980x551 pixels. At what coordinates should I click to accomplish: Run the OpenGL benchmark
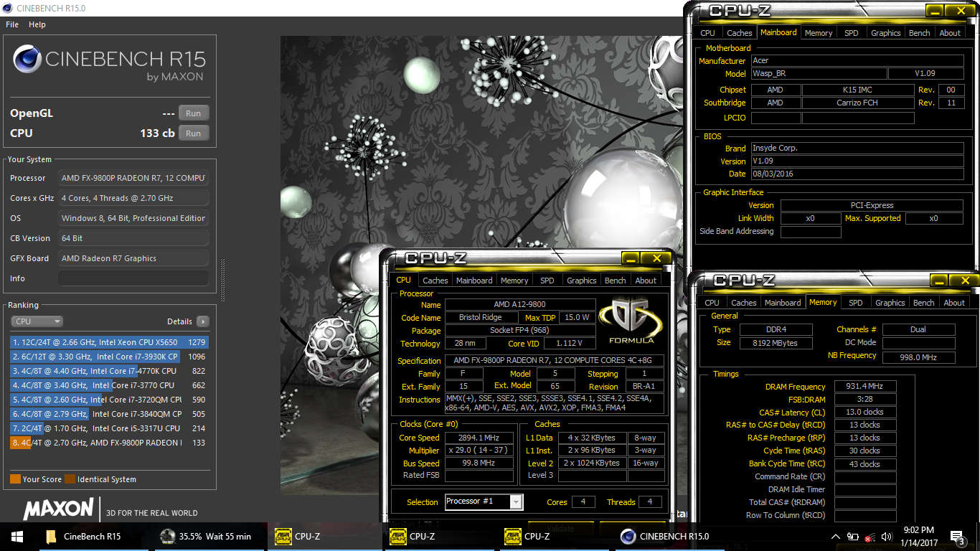[194, 113]
